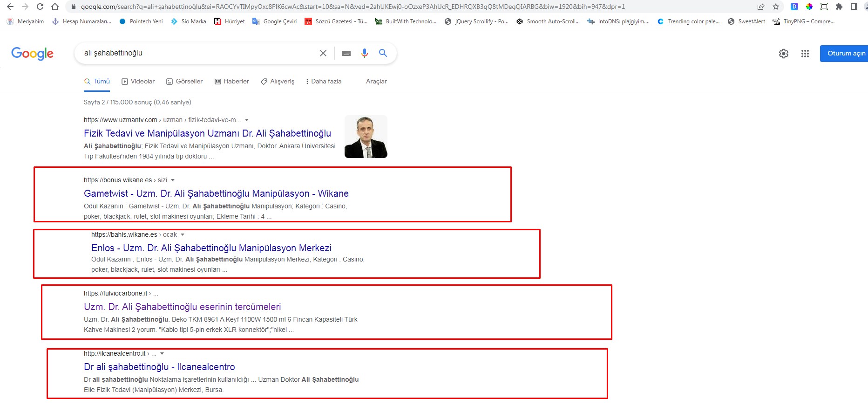Reload the page in browser toolbar
868x406 pixels.
click(40, 7)
